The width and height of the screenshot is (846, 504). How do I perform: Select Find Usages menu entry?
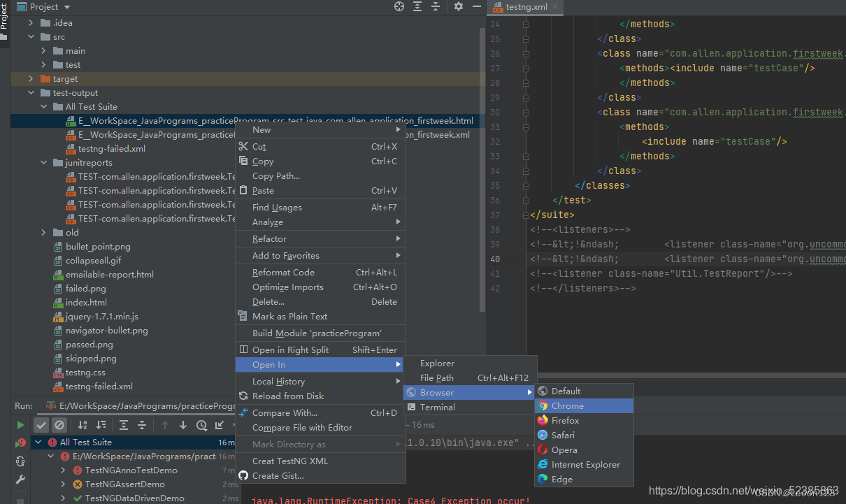tap(320, 208)
